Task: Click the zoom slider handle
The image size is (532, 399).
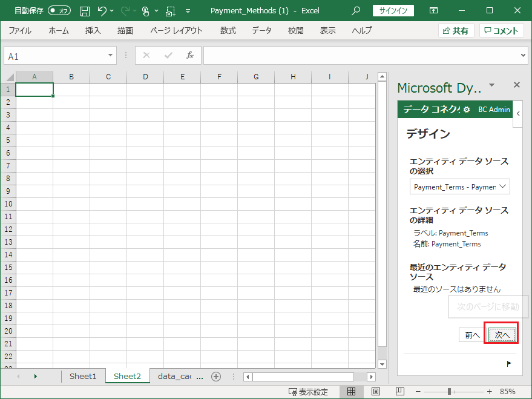Action: tap(449, 392)
